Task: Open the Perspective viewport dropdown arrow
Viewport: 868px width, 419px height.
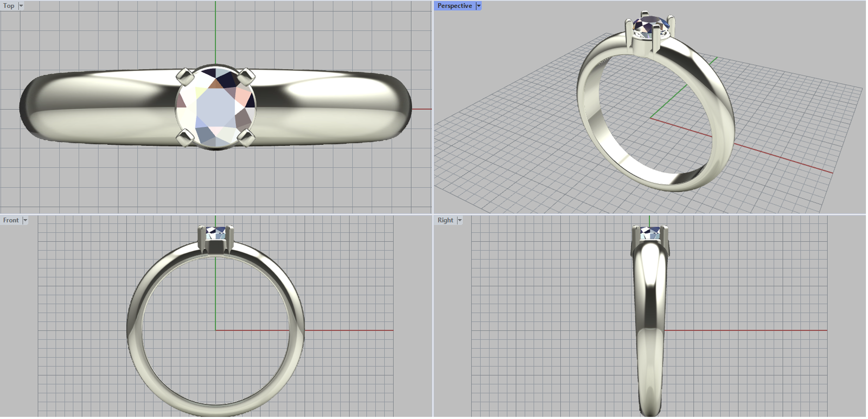Action: click(x=478, y=6)
